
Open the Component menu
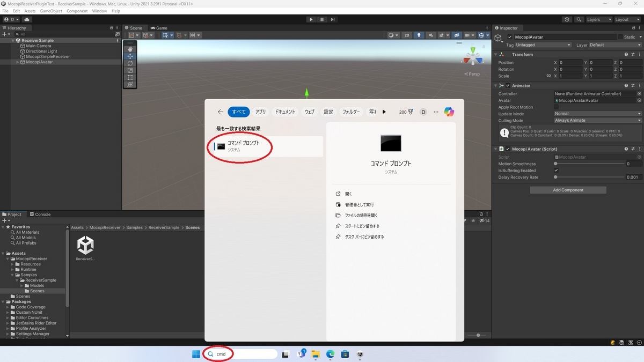coord(77,11)
